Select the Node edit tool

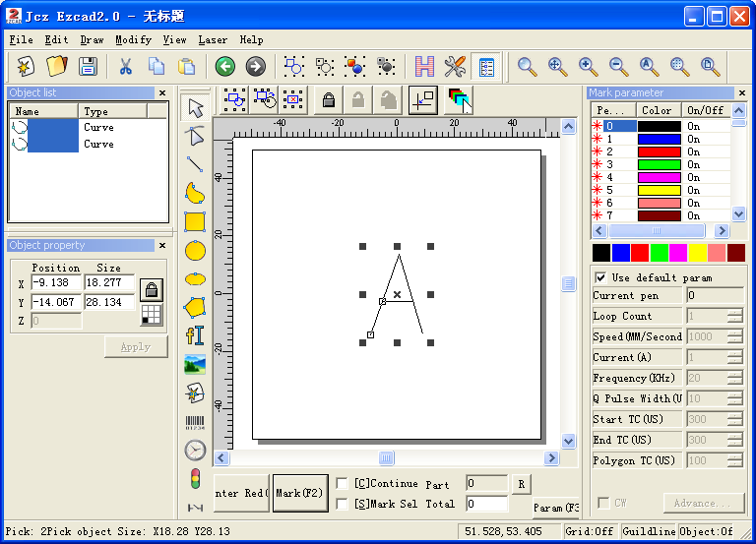coord(195,137)
